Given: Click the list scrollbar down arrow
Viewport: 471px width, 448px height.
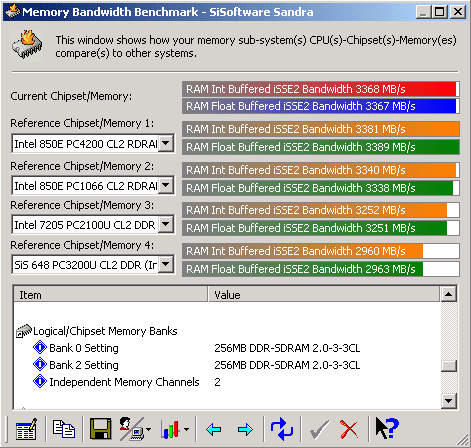Looking at the screenshot, I should (449, 401).
